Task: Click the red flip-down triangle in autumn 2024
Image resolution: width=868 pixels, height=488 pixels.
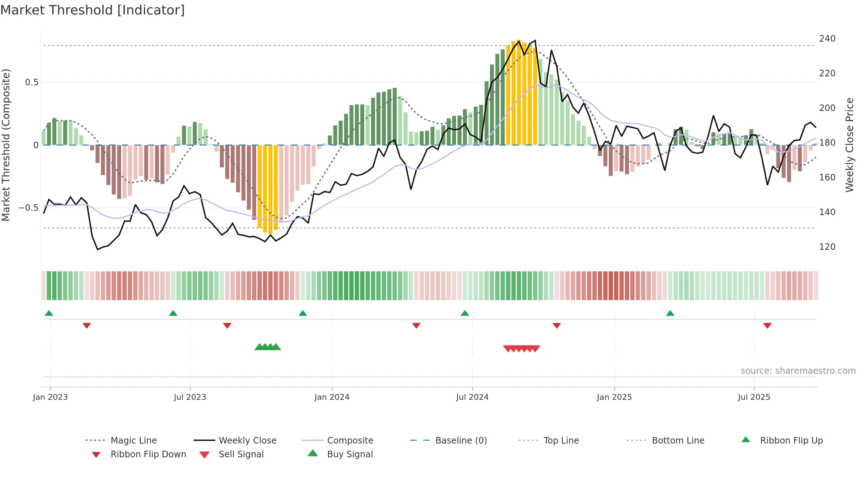Action: [x=557, y=326]
